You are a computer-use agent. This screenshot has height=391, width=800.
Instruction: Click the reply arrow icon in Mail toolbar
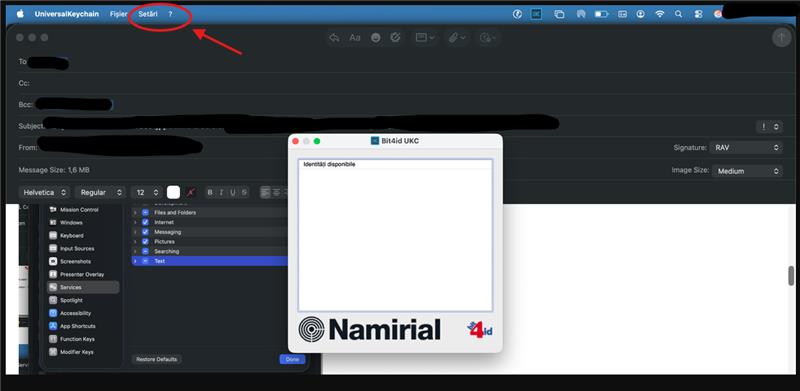point(335,38)
